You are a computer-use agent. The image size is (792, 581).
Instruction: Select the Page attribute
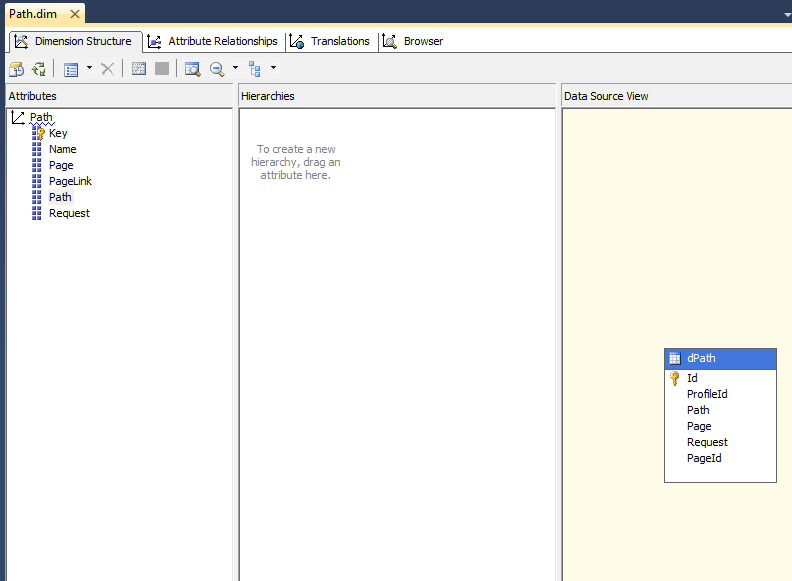click(x=61, y=165)
